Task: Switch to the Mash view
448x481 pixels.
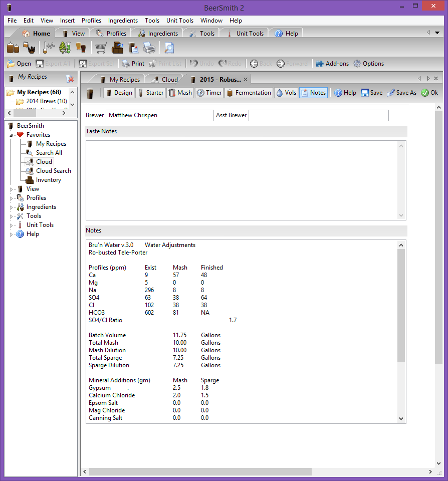Action: click(x=180, y=92)
